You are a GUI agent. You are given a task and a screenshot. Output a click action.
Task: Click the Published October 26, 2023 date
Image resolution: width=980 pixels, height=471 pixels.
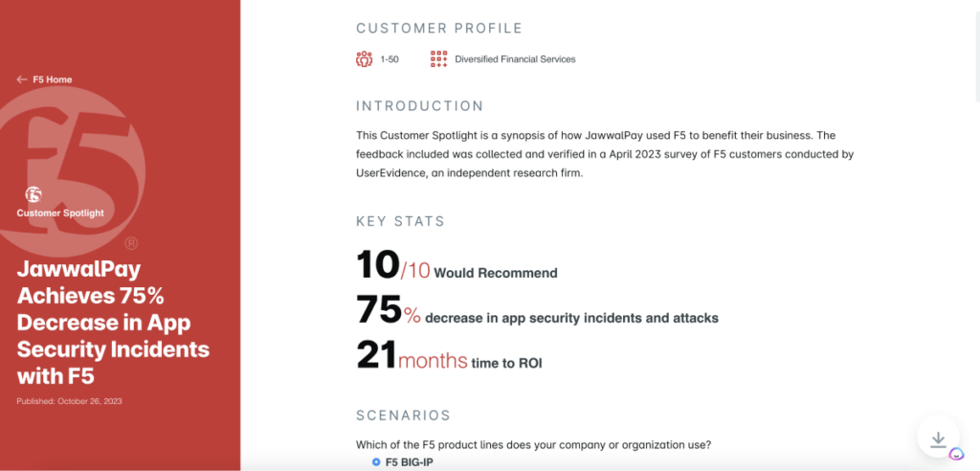[x=69, y=401]
